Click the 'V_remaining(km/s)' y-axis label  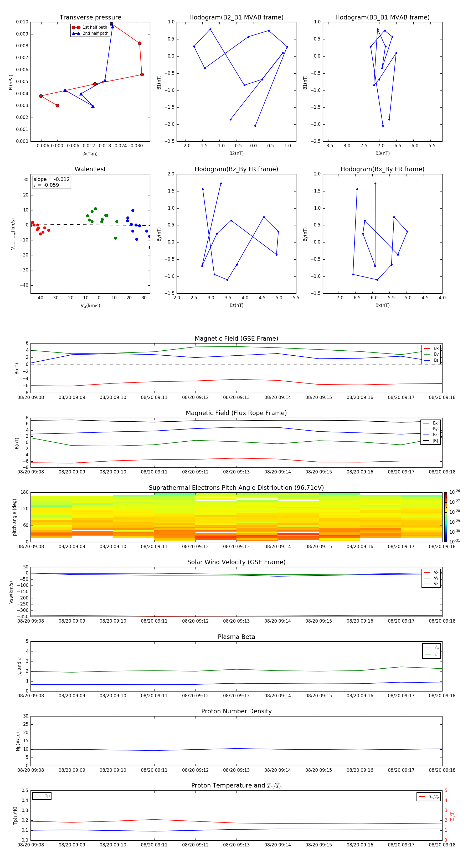13,234
